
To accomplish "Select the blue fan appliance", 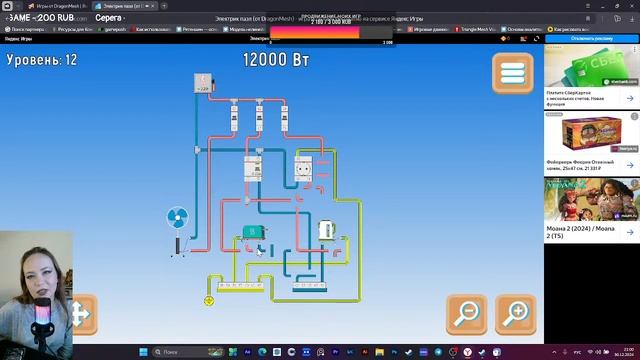I will tap(178, 231).
